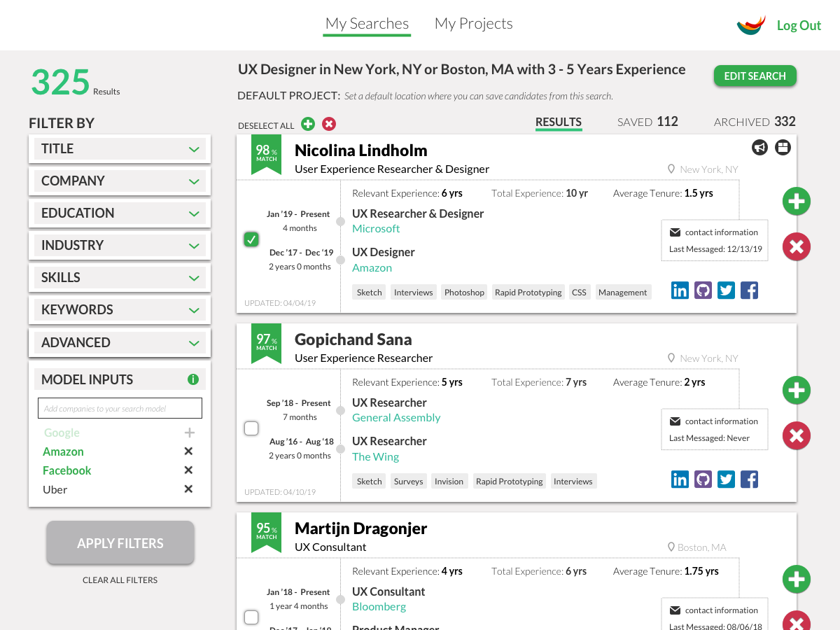This screenshot has width=840, height=630.
Task: Open Gopichand Sana's Facebook profile
Action: coord(749,479)
